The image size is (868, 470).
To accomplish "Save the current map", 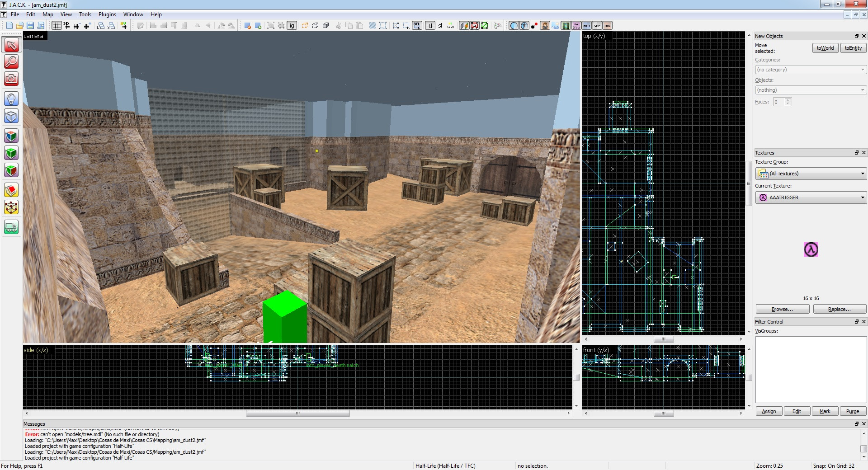I will (30, 25).
